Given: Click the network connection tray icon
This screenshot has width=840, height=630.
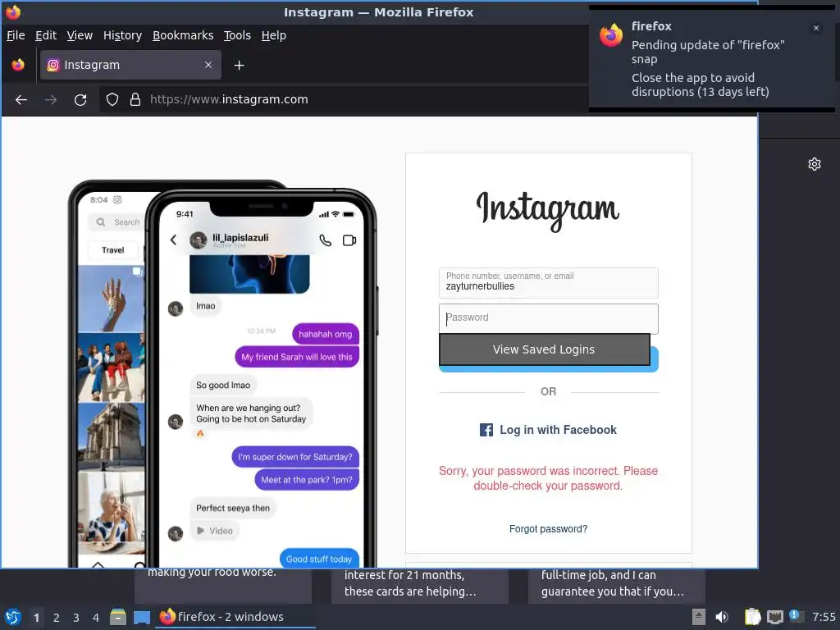Looking at the screenshot, I should [774, 617].
